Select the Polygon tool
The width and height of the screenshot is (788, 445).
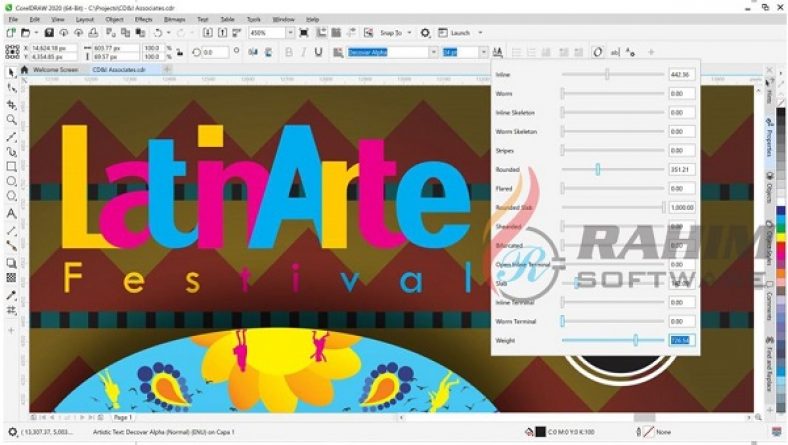tap(11, 196)
